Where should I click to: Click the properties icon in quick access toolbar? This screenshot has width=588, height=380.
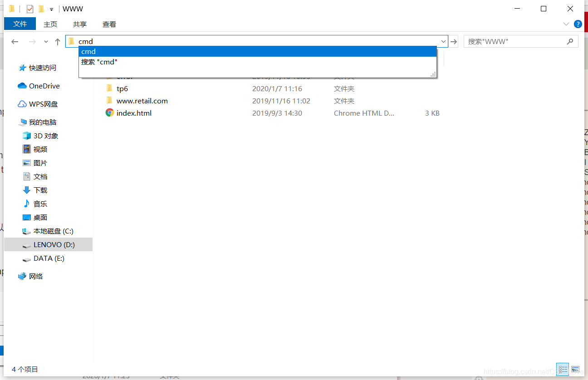(30, 9)
